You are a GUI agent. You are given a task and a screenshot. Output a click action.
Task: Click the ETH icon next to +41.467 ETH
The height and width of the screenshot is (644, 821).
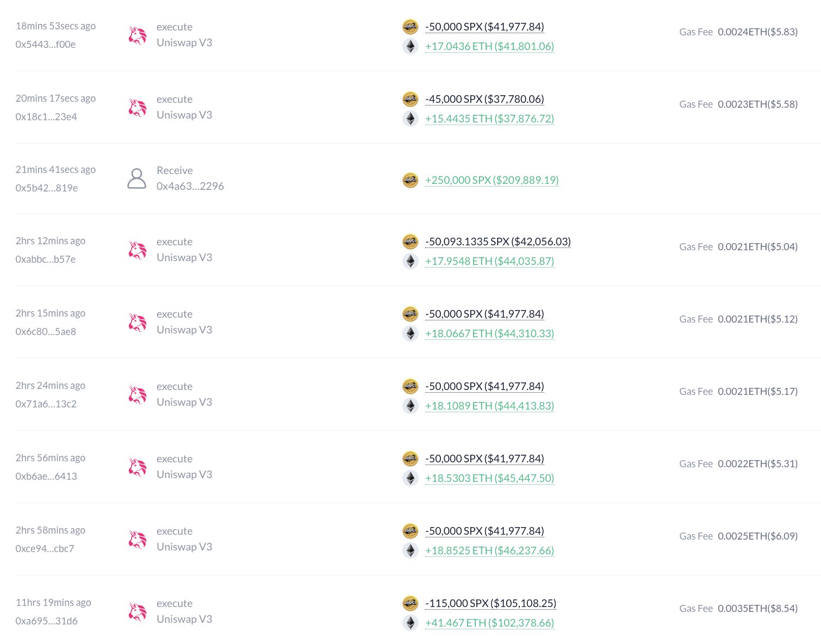[410, 622]
